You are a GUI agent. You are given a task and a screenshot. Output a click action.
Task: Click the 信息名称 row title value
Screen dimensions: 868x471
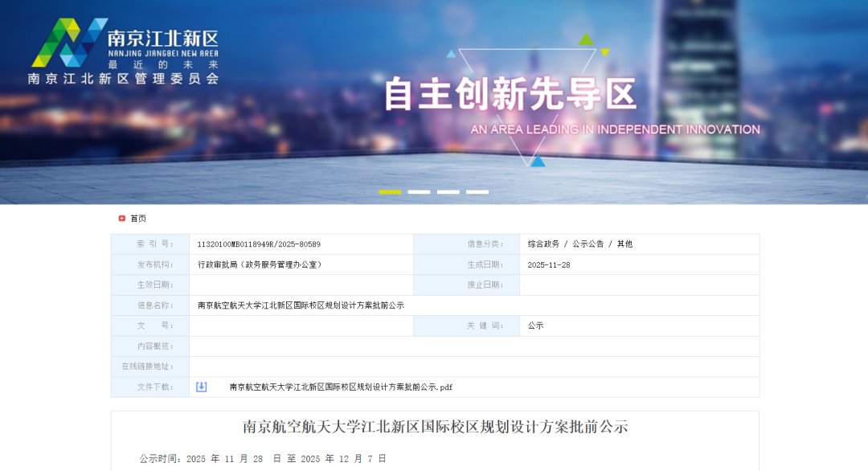click(301, 305)
